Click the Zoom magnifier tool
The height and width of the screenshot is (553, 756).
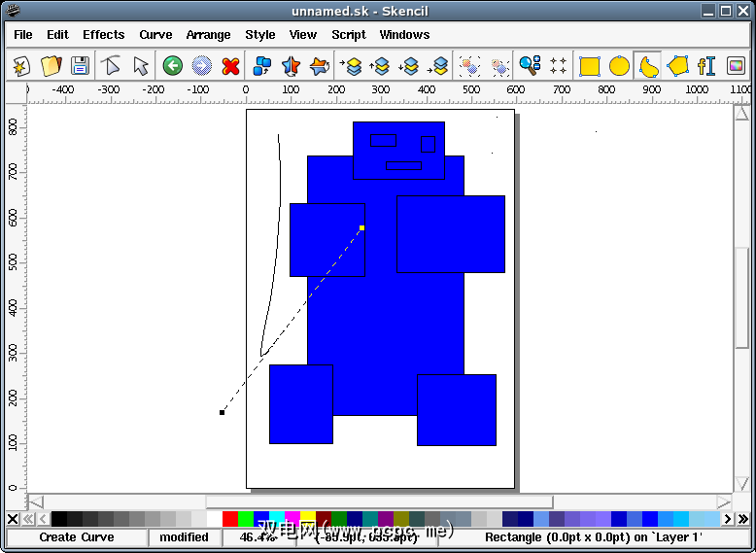[530, 66]
